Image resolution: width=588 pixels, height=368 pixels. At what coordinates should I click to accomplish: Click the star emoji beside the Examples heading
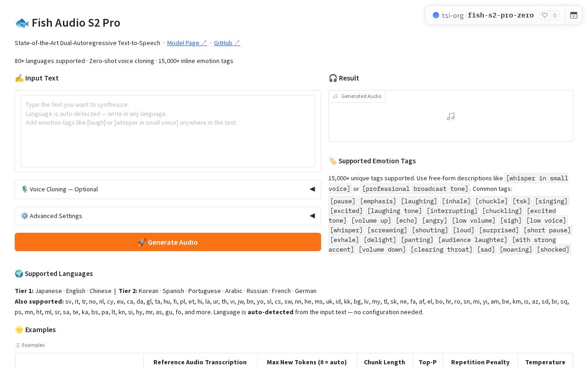click(19, 330)
